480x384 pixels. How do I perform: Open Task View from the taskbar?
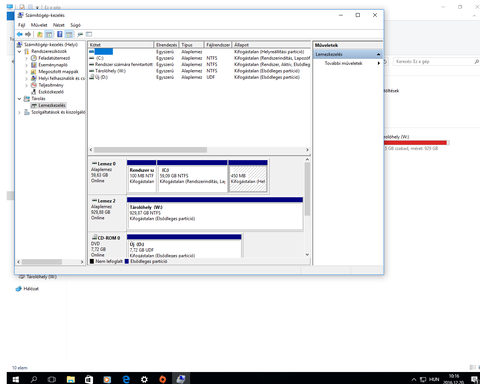(x=52, y=379)
